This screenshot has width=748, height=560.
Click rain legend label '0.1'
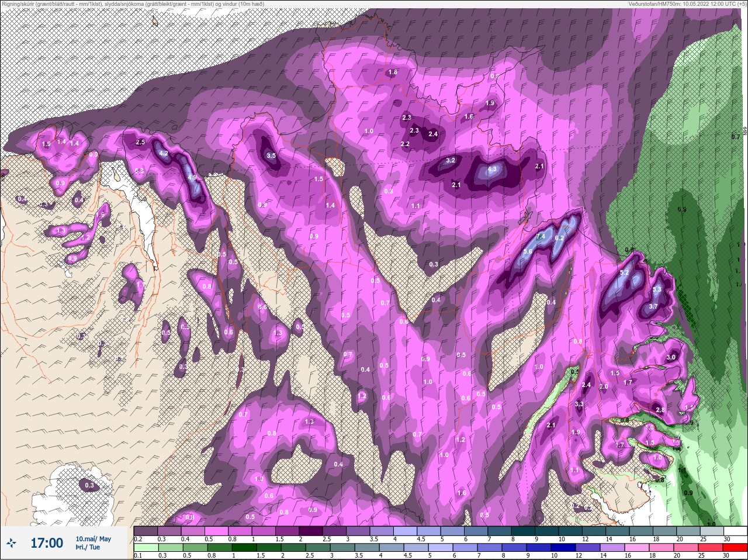pos(138,555)
